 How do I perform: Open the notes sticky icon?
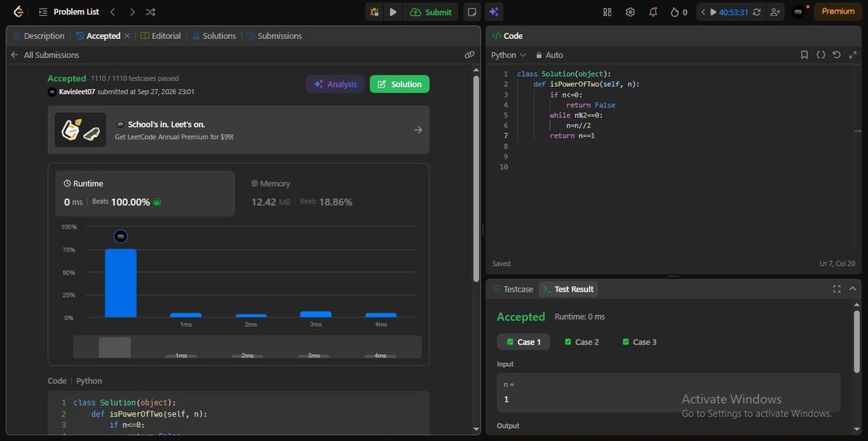[x=472, y=12]
